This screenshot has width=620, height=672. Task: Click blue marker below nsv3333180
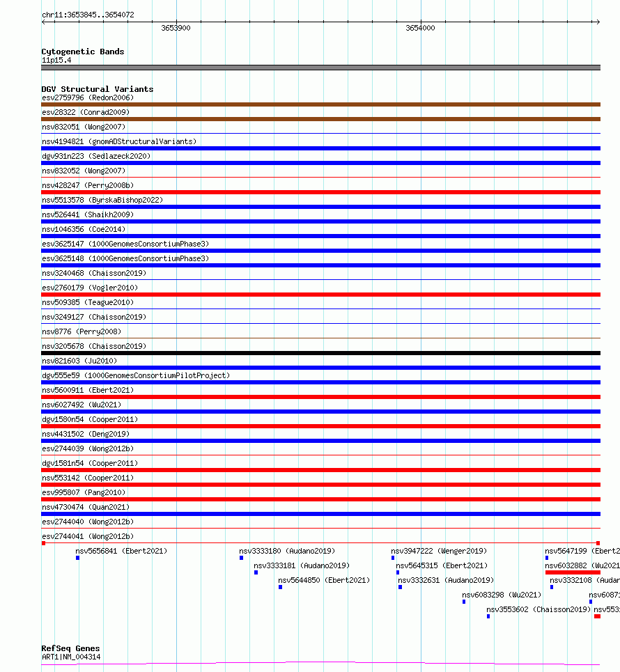242,558
